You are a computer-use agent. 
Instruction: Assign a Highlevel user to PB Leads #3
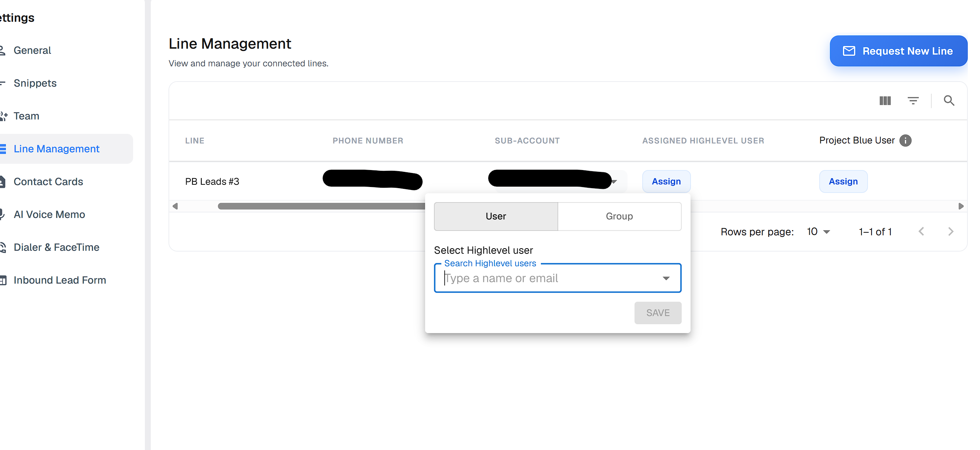point(666,181)
